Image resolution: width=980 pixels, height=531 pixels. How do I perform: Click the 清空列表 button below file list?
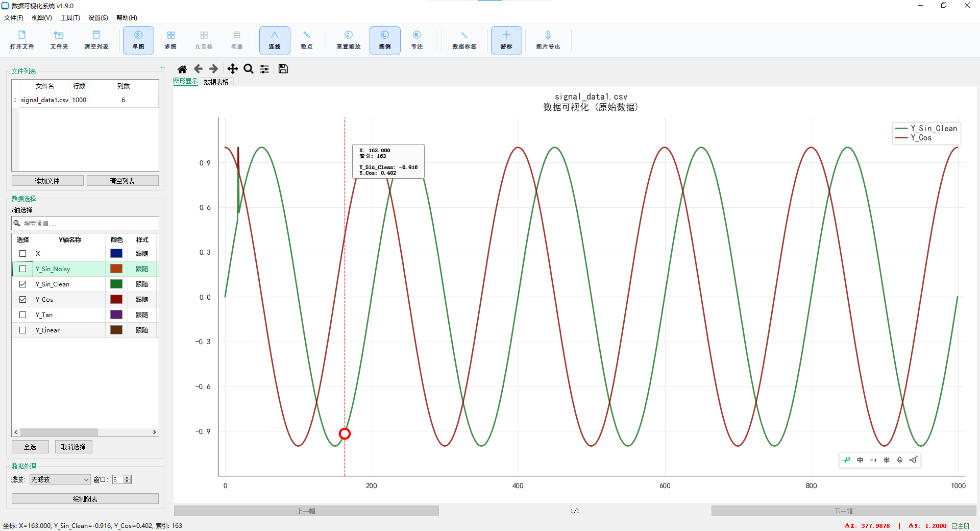coord(122,181)
